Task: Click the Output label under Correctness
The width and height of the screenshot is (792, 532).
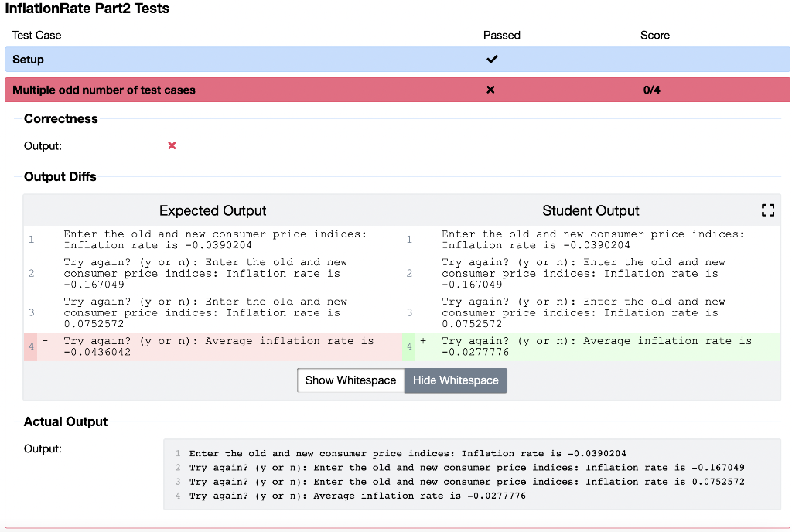Action: tap(43, 146)
